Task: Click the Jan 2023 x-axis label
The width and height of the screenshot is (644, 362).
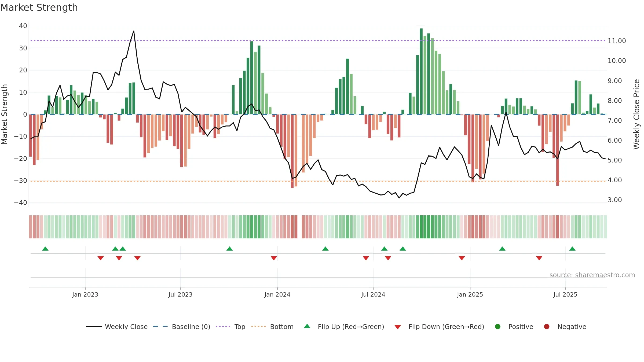Action: (x=85, y=294)
